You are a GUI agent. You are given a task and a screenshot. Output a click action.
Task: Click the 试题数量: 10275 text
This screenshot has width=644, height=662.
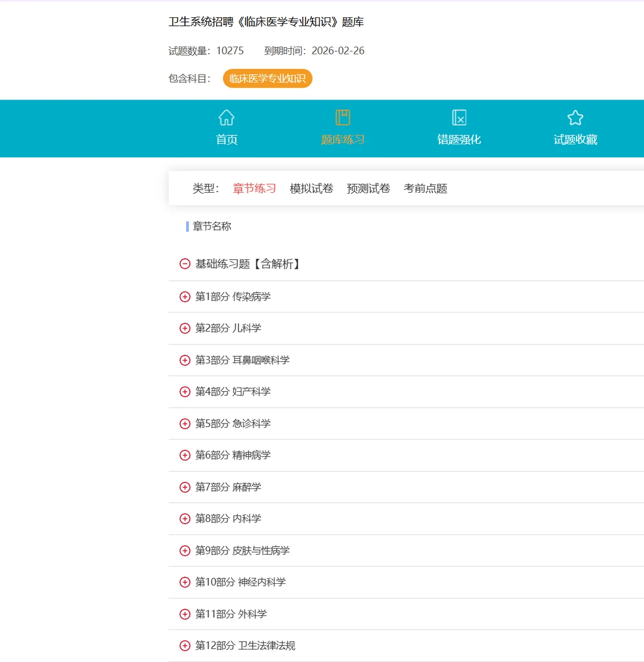point(206,51)
